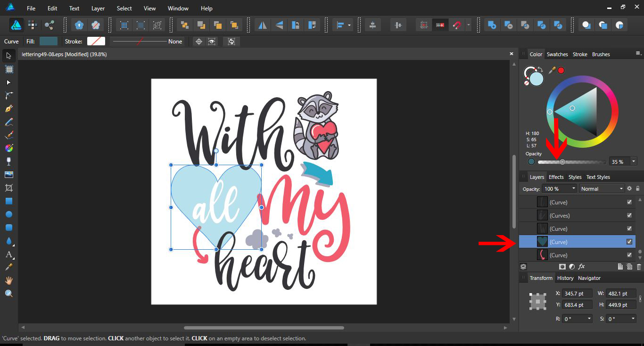Select the View hand tool

click(9, 280)
